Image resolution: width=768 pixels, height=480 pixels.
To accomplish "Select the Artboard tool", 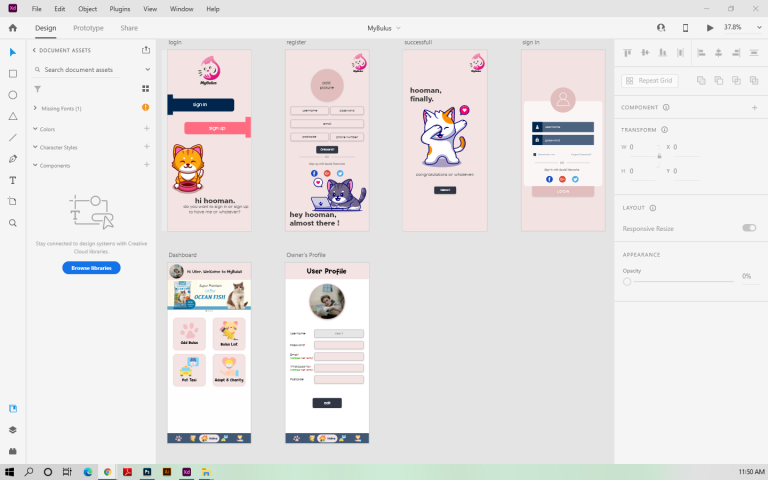I will (x=13, y=201).
